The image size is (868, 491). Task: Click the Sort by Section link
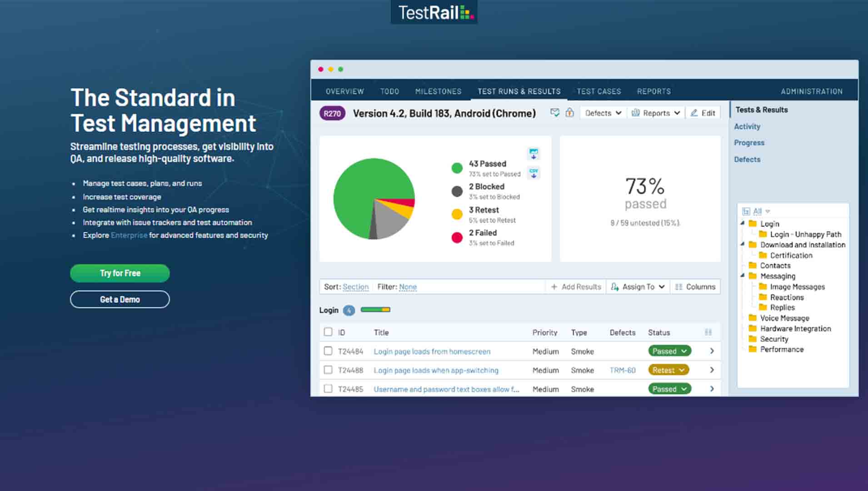coord(355,287)
